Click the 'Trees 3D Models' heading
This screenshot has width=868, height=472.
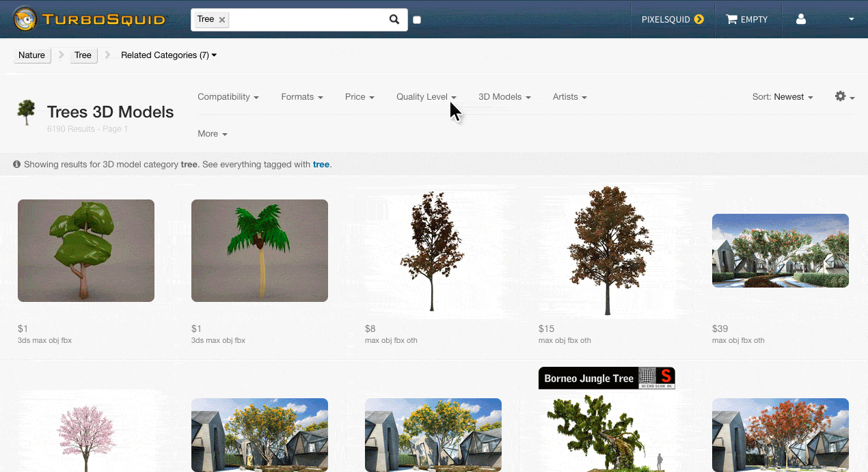[111, 112]
